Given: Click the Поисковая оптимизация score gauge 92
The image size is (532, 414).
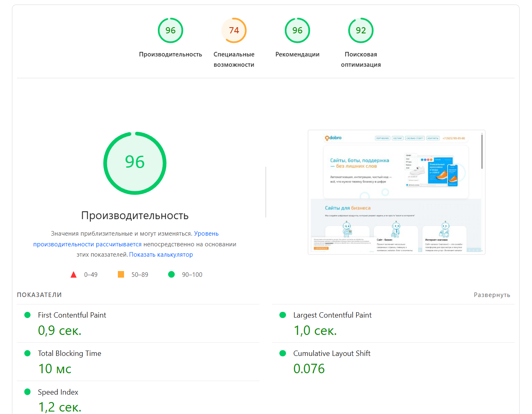Looking at the screenshot, I should [361, 30].
